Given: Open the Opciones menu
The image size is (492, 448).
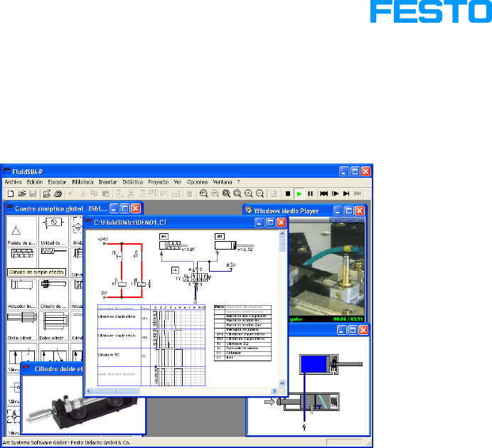Looking at the screenshot, I should pos(197,182).
